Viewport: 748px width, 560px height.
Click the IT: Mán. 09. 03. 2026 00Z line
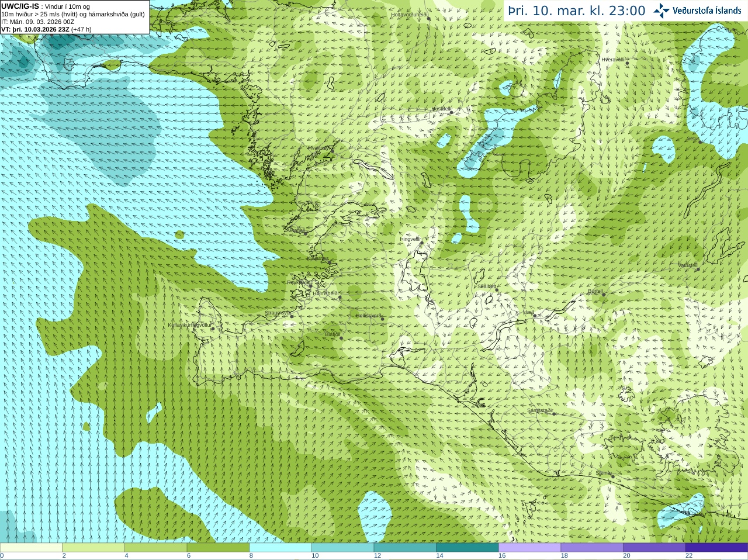(37, 22)
